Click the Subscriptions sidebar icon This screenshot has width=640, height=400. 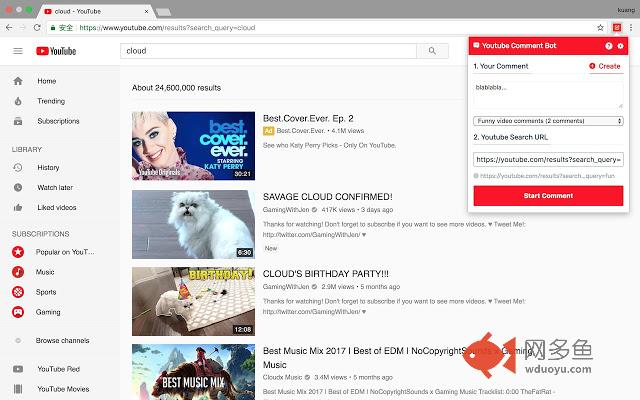(18, 121)
